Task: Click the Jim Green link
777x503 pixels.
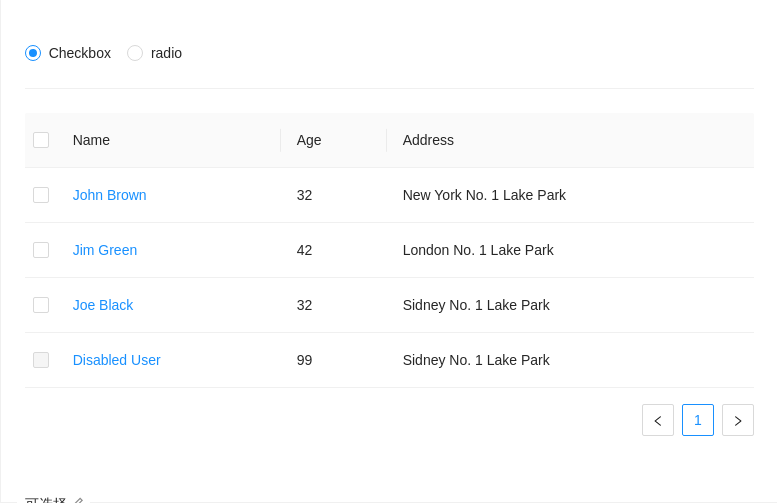Action: click(105, 250)
